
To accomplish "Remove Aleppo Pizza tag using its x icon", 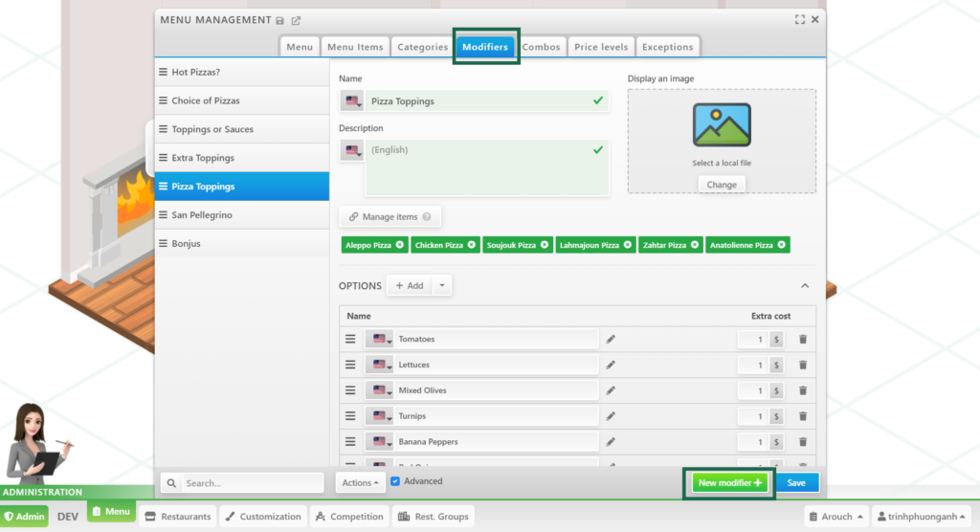I will click(399, 245).
